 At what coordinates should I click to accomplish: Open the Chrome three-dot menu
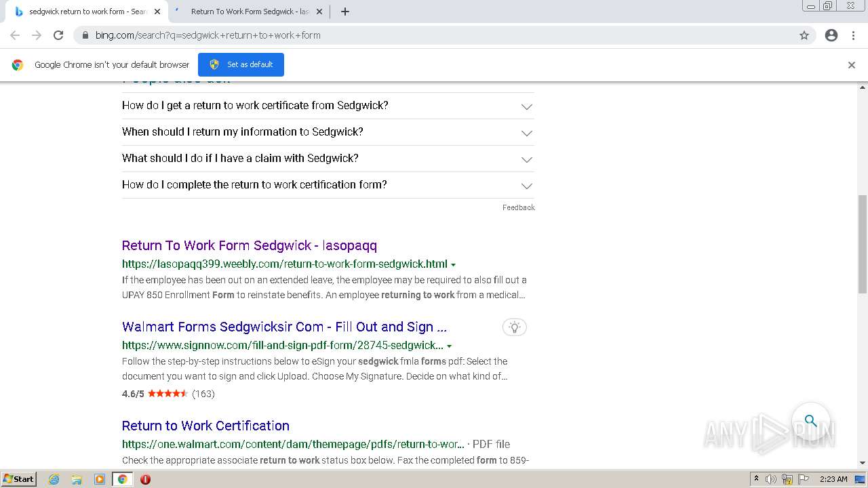pos(854,35)
